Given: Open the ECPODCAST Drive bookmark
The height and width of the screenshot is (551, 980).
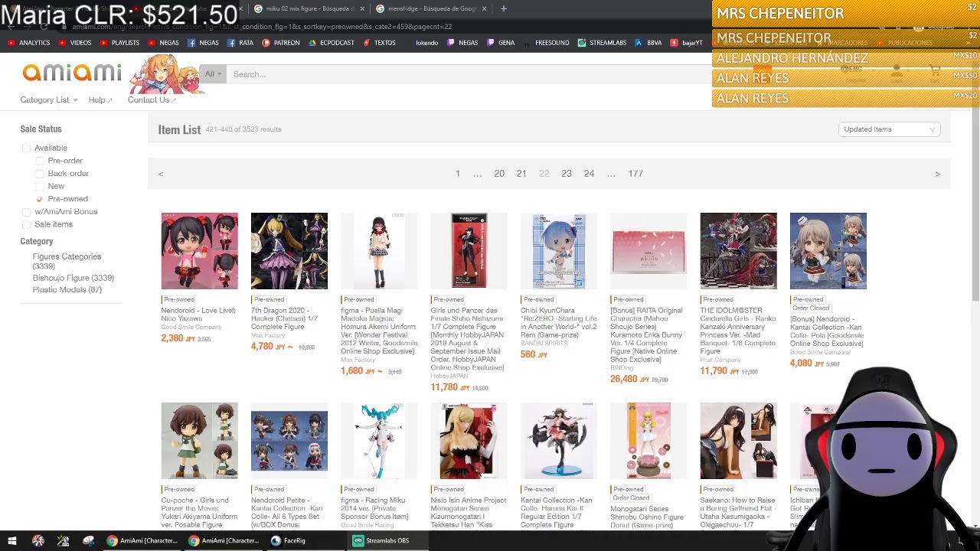Looking at the screenshot, I should coord(332,43).
